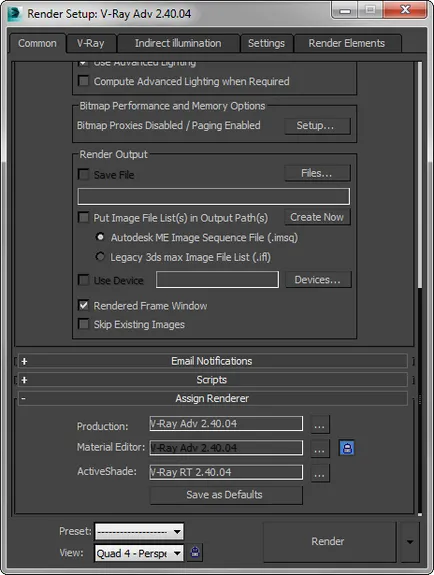Enable Compute Advanced Lighting when Required
Viewport: 434px width, 575px height.
click(84, 81)
